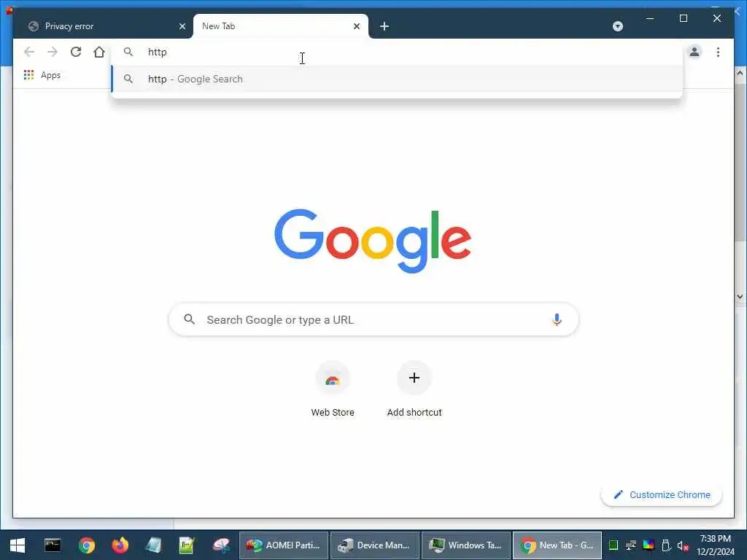The height and width of the screenshot is (560, 747).
Task: Switch to the Windows Task Manager taskbar button
Action: pos(466,545)
